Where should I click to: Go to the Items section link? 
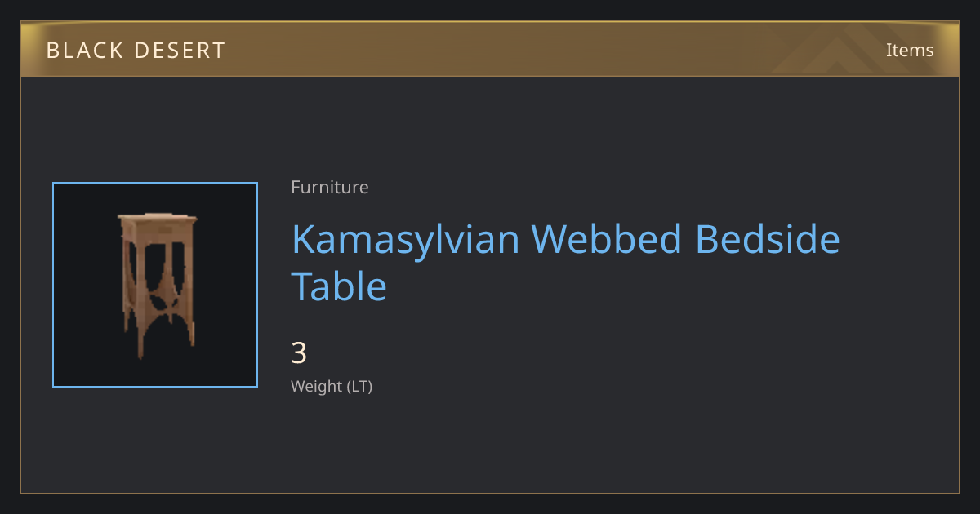pyautogui.click(x=910, y=50)
